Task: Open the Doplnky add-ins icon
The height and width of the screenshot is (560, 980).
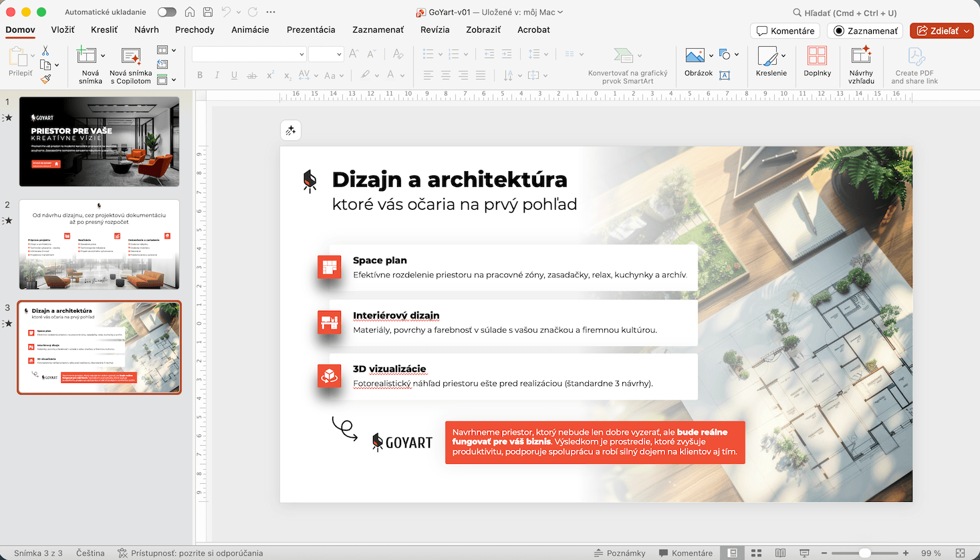Action: (817, 56)
